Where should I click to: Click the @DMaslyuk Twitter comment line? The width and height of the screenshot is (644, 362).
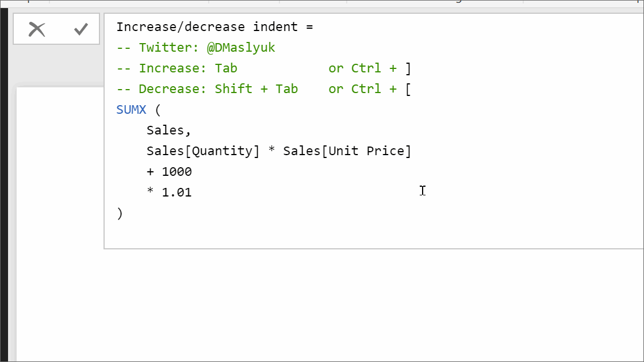tap(195, 47)
